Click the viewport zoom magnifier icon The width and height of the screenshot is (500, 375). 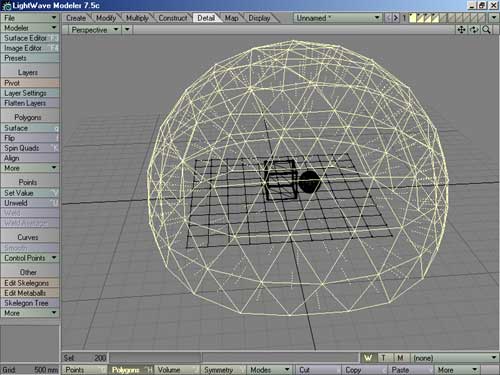pyautogui.click(x=486, y=30)
